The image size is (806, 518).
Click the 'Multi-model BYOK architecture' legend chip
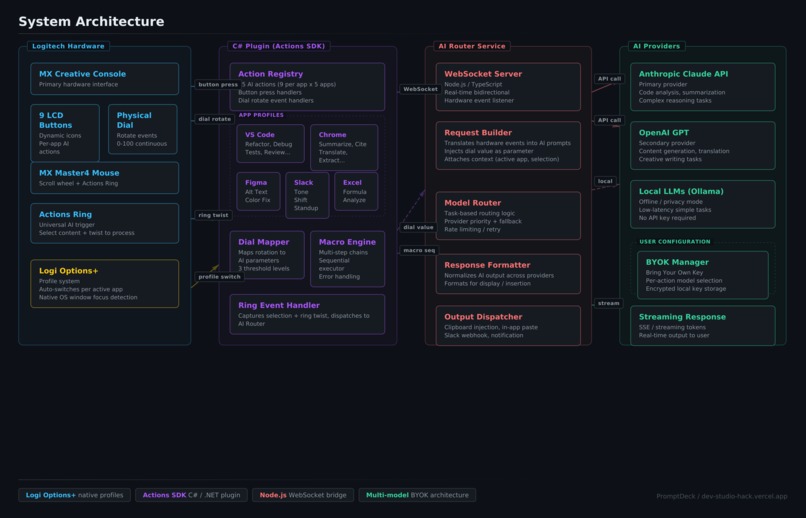tap(417, 495)
